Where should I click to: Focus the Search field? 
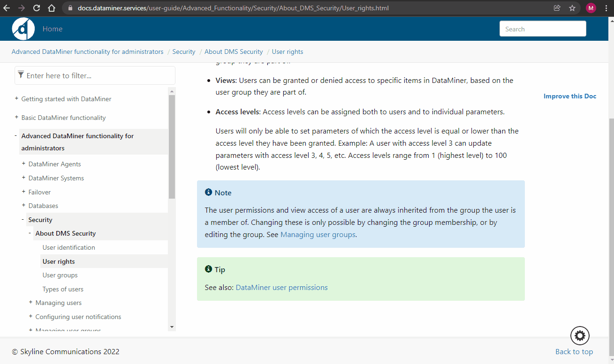point(543,29)
